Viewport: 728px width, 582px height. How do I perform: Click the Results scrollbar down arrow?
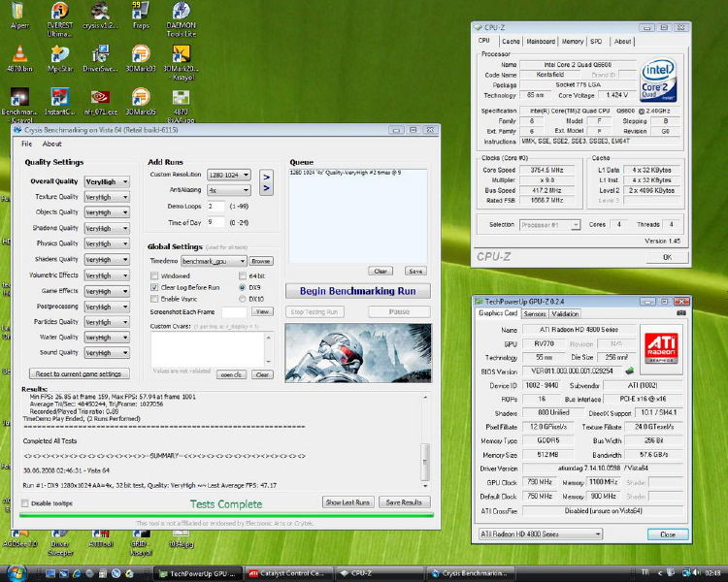(424, 485)
